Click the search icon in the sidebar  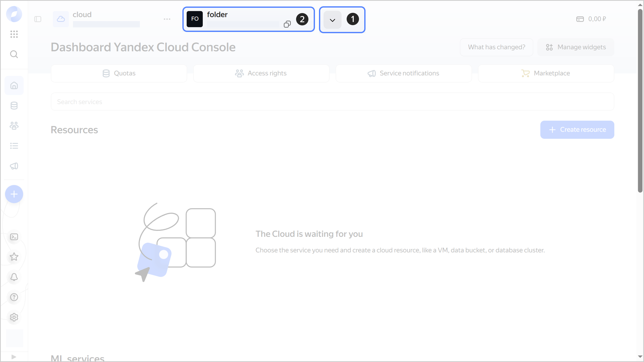[14, 54]
